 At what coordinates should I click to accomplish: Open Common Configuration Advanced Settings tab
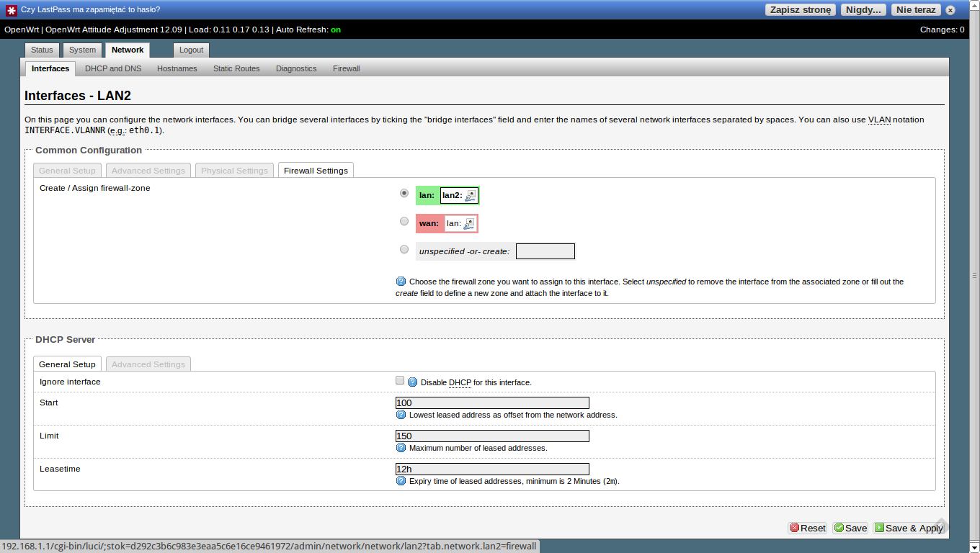click(148, 171)
